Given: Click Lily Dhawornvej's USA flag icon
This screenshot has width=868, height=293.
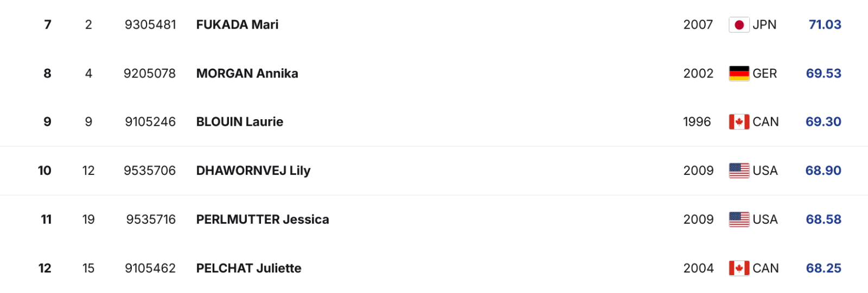Looking at the screenshot, I should pos(739,171).
